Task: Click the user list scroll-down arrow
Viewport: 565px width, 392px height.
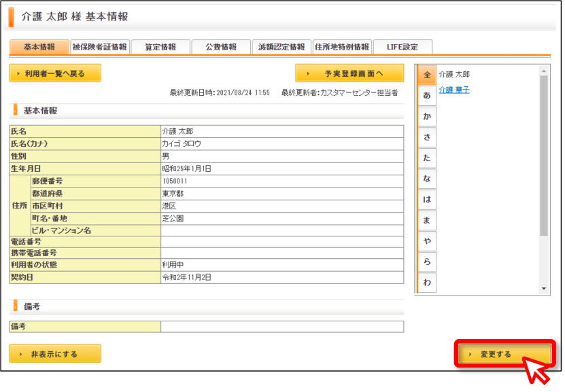Action: pos(544,289)
